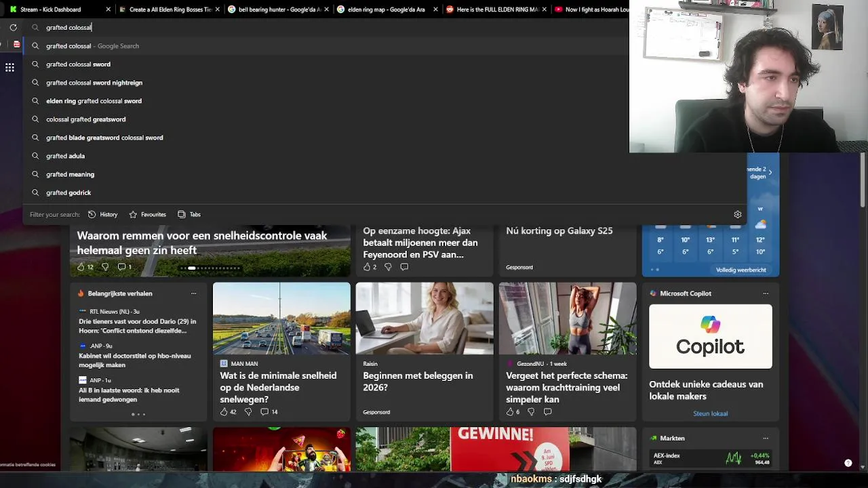This screenshot has height=488, width=868.
Task: Filter search by History
Action: (x=102, y=214)
